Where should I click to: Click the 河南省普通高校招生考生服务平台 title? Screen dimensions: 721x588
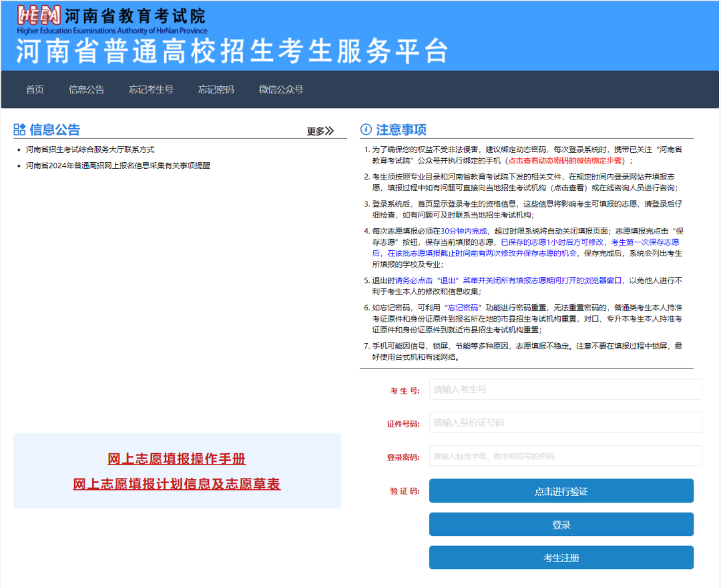(232, 51)
